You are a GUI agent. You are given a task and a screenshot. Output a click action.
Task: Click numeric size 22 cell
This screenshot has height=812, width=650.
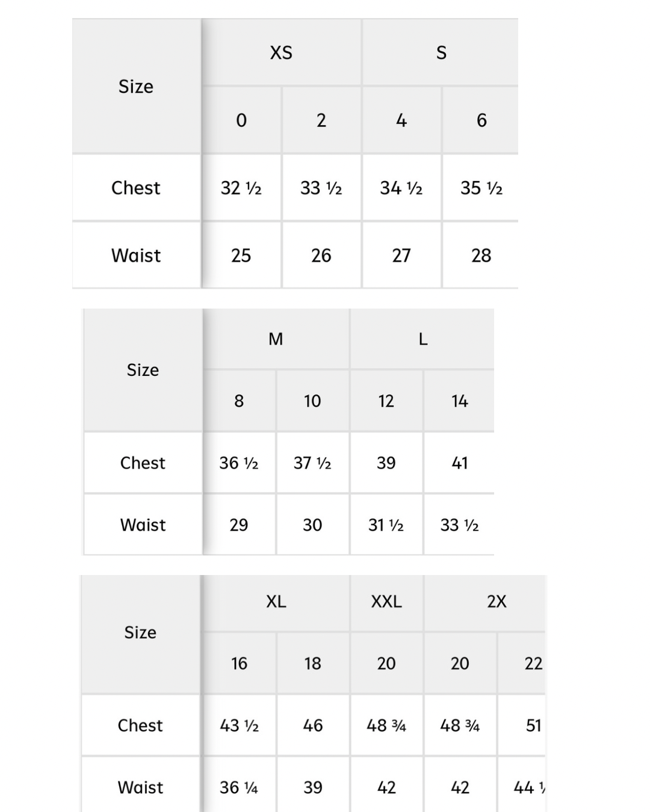(x=533, y=663)
